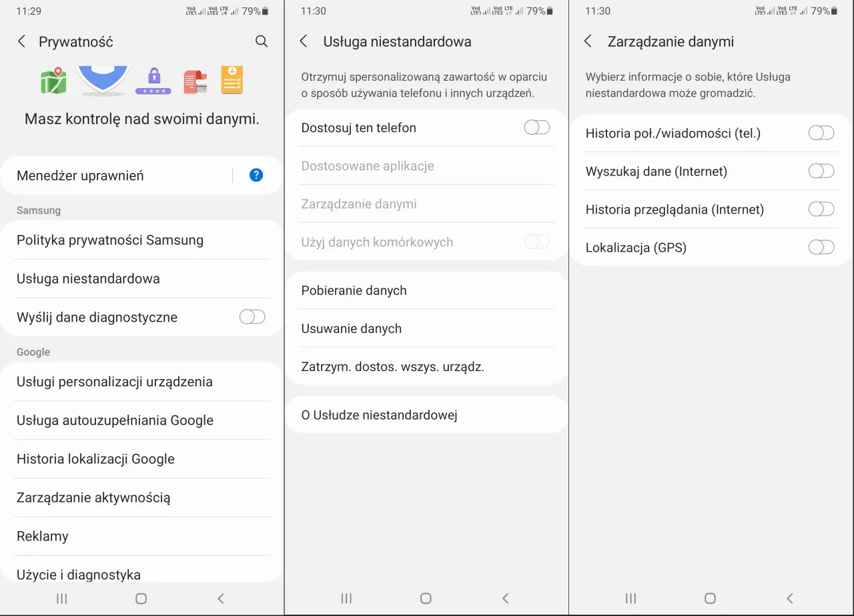Enable the Dostosuj ten telefon switch
Image resolution: width=854 pixels, height=616 pixels.
click(x=536, y=127)
